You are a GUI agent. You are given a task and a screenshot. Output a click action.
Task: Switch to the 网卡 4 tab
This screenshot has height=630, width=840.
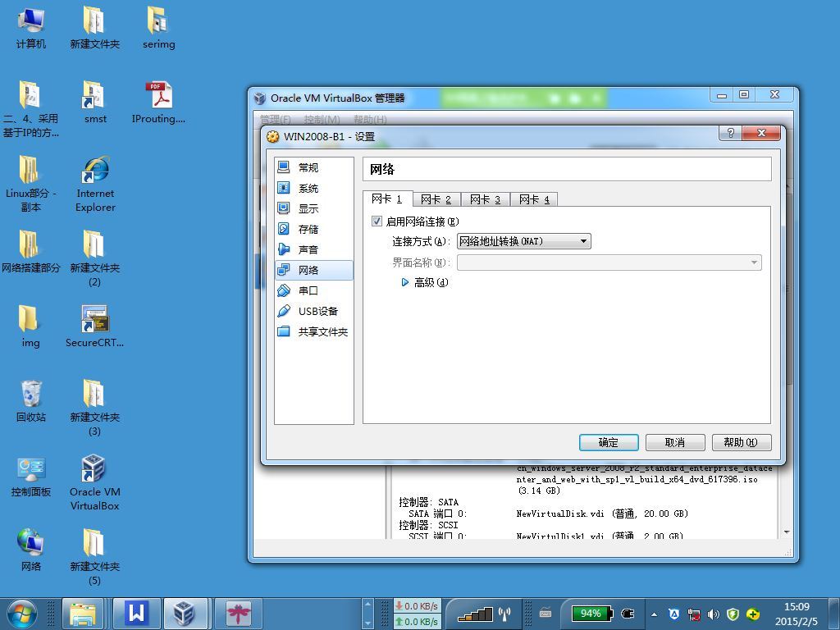pos(534,200)
